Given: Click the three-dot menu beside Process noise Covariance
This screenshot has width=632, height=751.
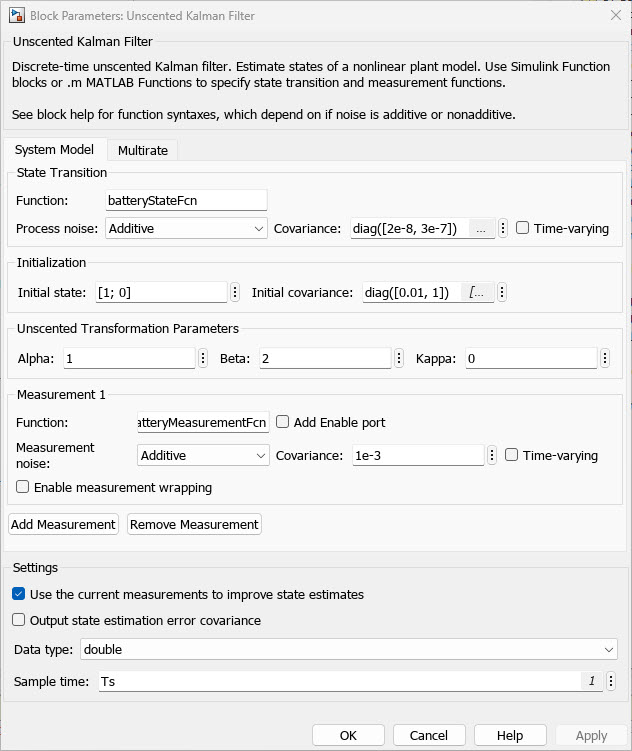Looking at the screenshot, I should (503, 228).
